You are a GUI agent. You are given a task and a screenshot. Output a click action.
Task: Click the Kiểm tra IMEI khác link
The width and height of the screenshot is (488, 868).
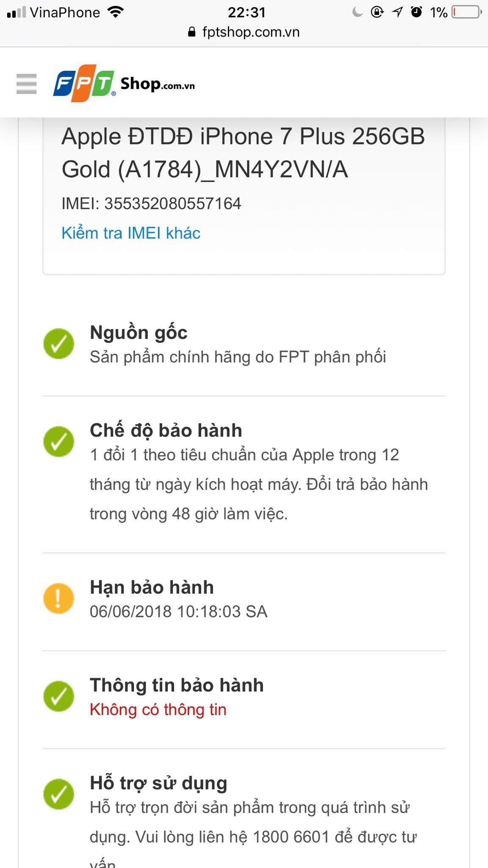pos(131,233)
